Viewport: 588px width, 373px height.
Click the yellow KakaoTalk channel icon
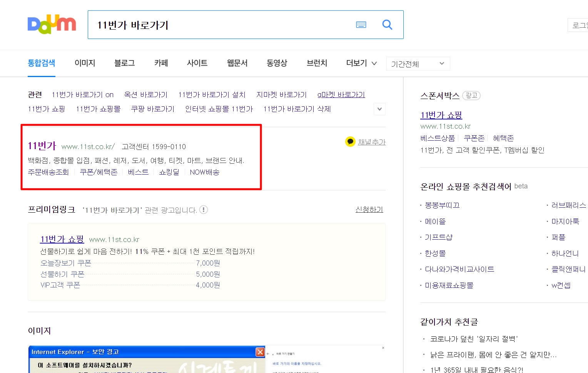(350, 142)
